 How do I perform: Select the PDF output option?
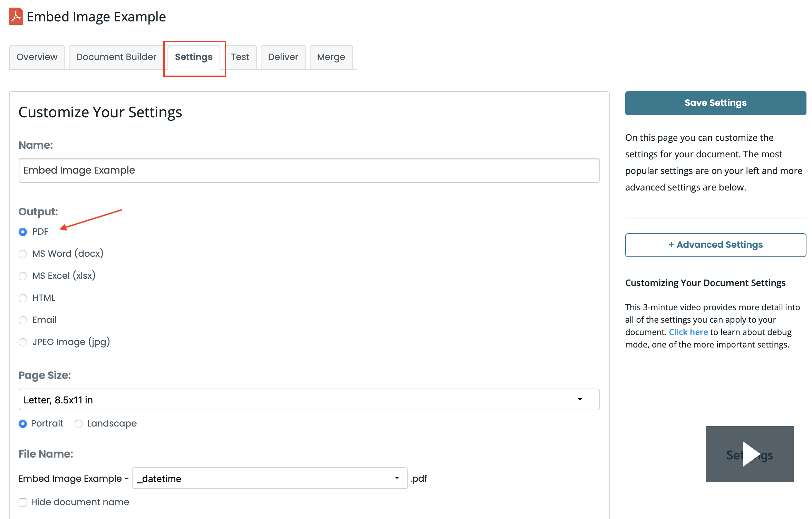coord(23,232)
